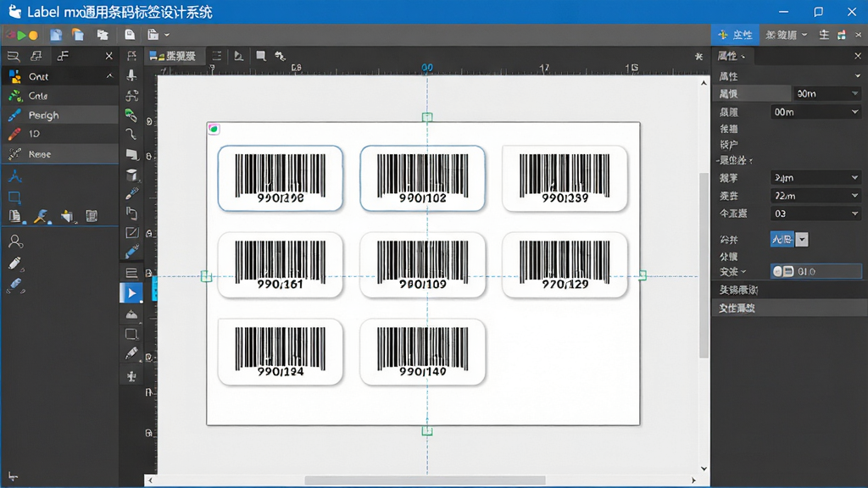Image resolution: width=868 pixels, height=488 pixels.
Task: Select the Reee item in left panel
Action: pyautogui.click(x=59, y=154)
